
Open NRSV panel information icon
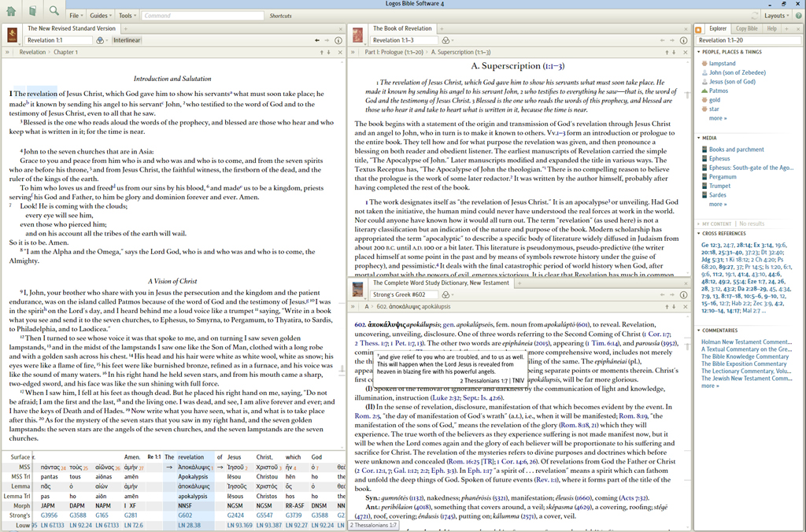[x=338, y=40]
